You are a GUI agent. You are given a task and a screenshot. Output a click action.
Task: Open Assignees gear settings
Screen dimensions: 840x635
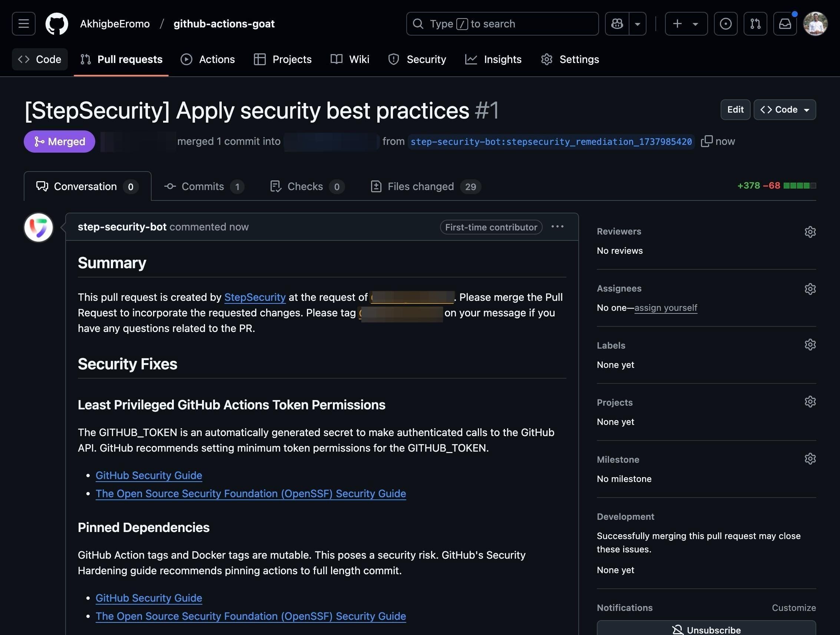810,289
